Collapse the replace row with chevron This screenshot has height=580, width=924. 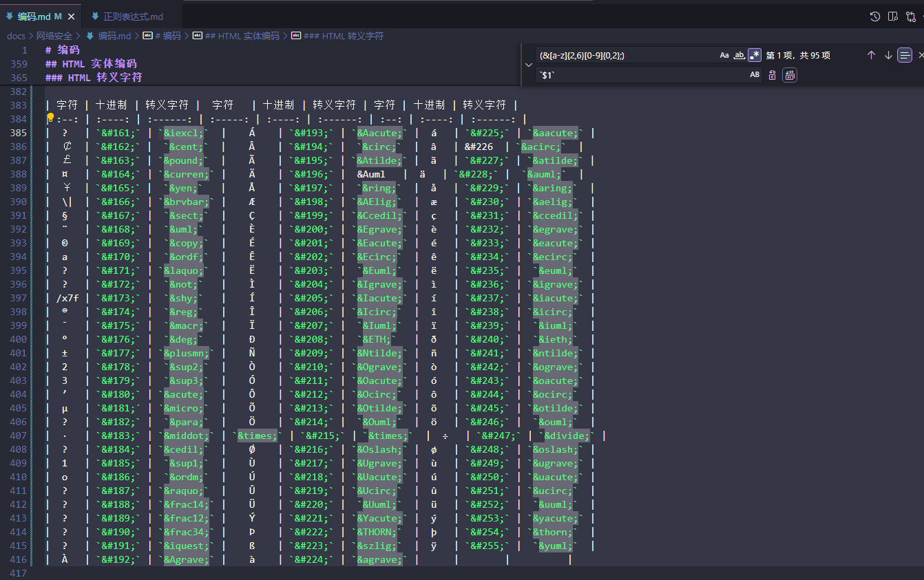click(528, 65)
